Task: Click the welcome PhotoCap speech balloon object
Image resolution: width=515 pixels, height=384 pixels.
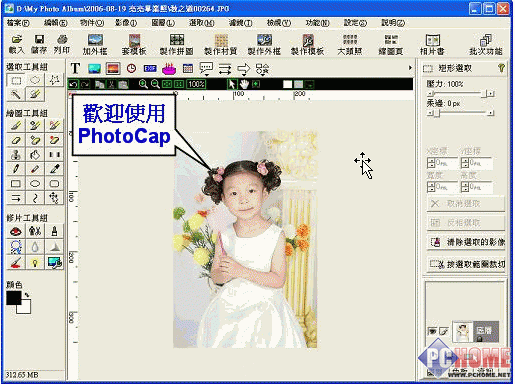Action: (124, 125)
